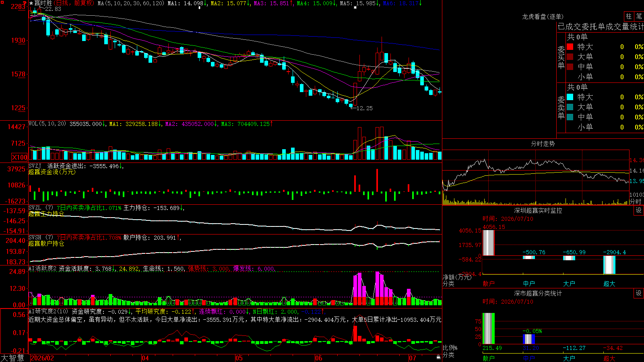
Task: Click the AI研究度2(10) indicator label
Action: (49, 311)
